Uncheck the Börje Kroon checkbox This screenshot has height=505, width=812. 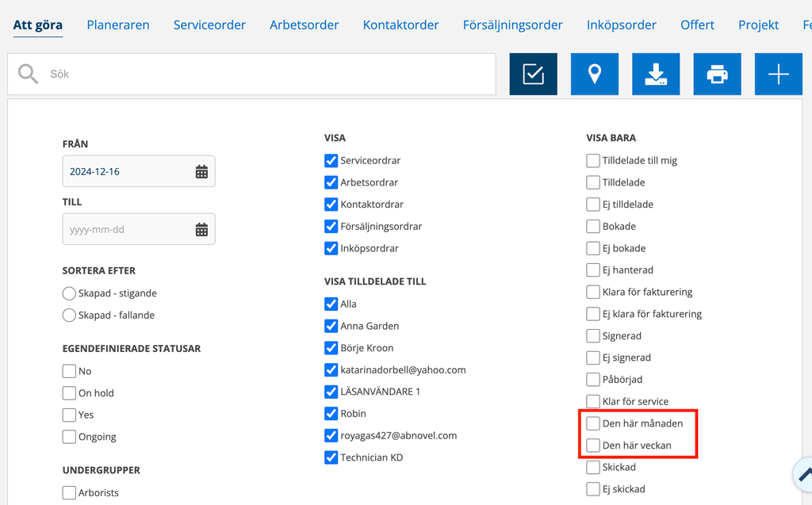tap(331, 348)
